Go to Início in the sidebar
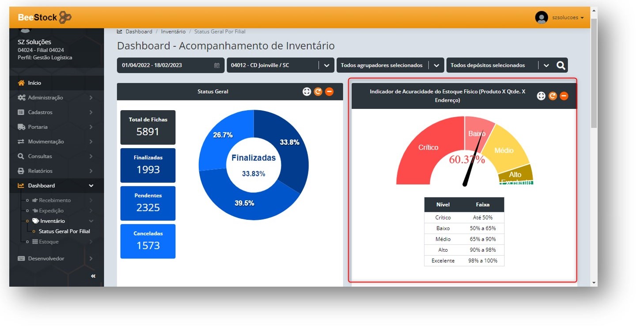This screenshot has width=644, height=330. point(34,83)
